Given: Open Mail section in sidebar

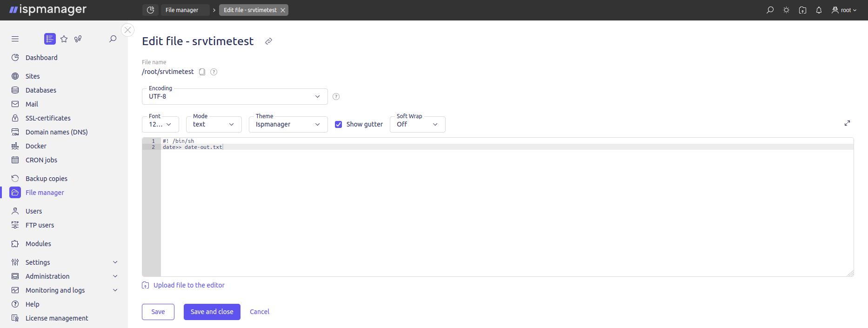Looking at the screenshot, I should 32,104.
